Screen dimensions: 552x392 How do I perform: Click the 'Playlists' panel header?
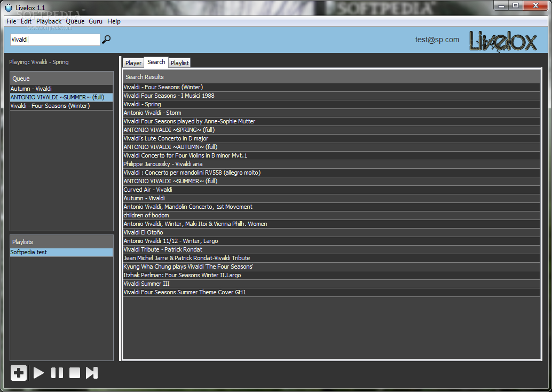pyautogui.click(x=61, y=242)
